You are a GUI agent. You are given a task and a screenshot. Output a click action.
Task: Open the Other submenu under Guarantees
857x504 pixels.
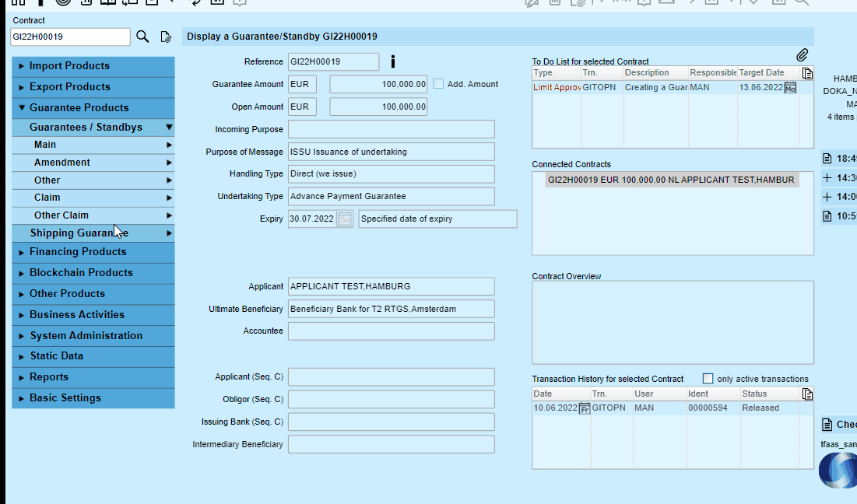tap(93, 180)
